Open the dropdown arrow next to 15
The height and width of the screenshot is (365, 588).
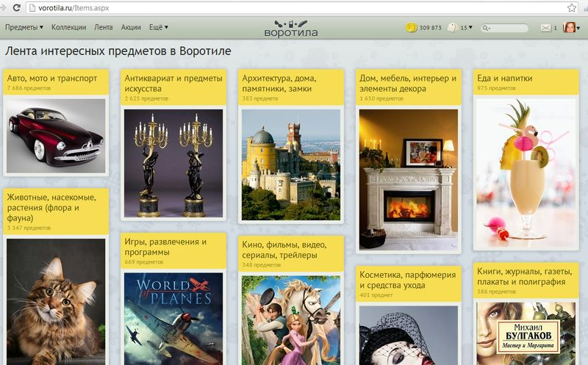pyautogui.click(x=470, y=27)
